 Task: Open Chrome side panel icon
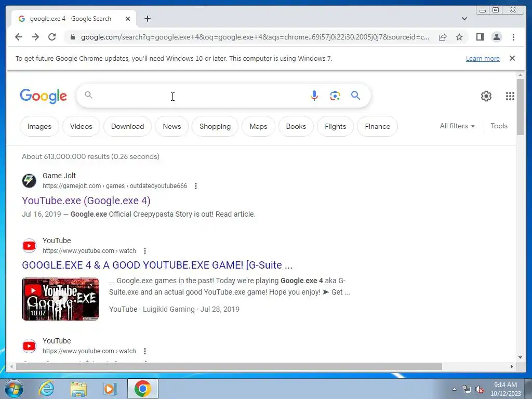(x=480, y=37)
